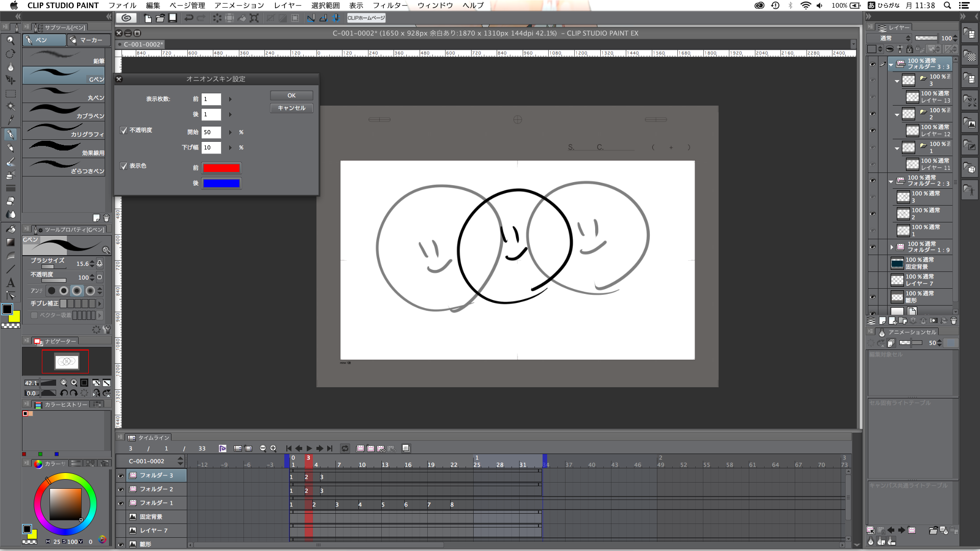Click the undo arrow in command bar
This screenshot has height=551, width=980.
pyautogui.click(x=189, y=18)
